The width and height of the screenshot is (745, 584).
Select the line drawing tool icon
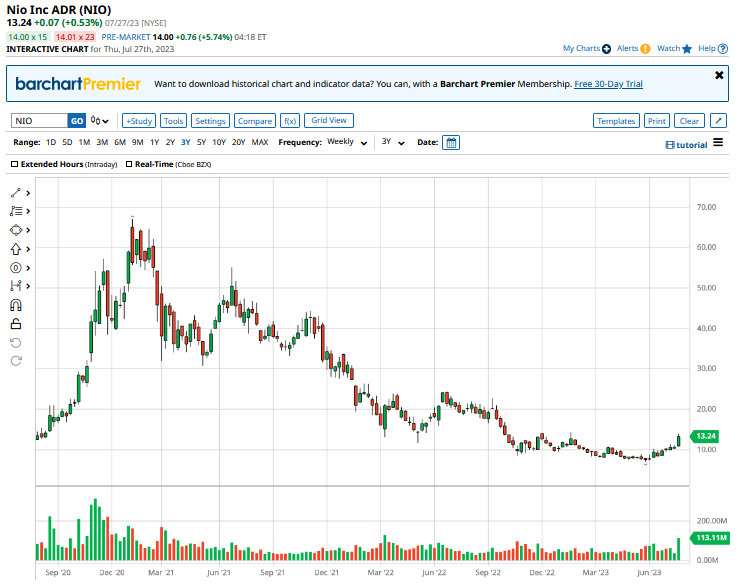click(x=16, y=193)
